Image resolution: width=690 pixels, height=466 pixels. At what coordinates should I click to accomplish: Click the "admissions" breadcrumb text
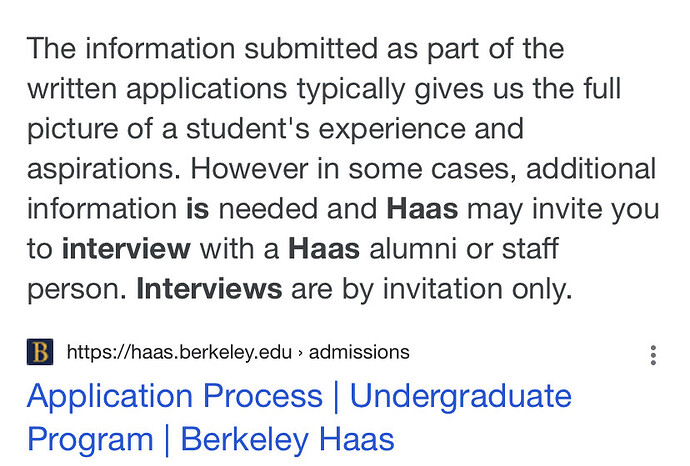point(359,352)
